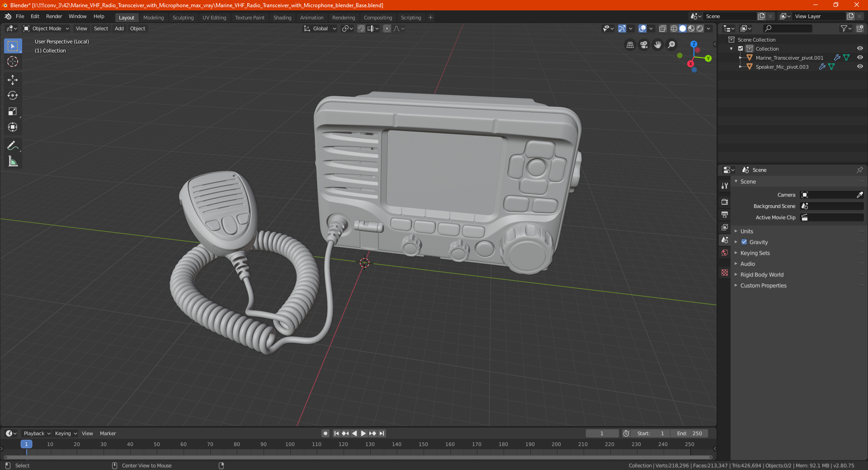This screenshot has height=470, width=868.
Task: Click the Camera eyedropper icon
Action: click(x=859, y=195)
